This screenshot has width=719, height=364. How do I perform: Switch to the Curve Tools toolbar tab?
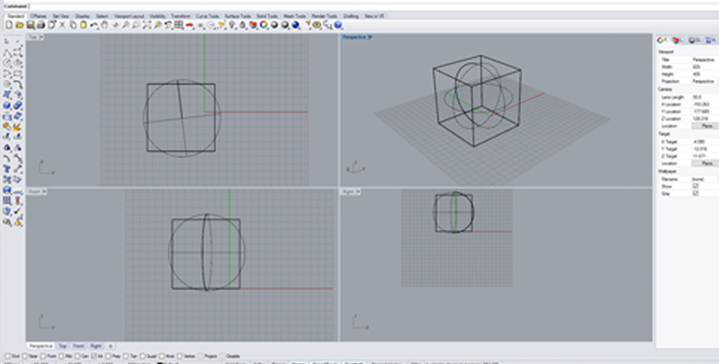pyautogui.click(x=207, y=16)
